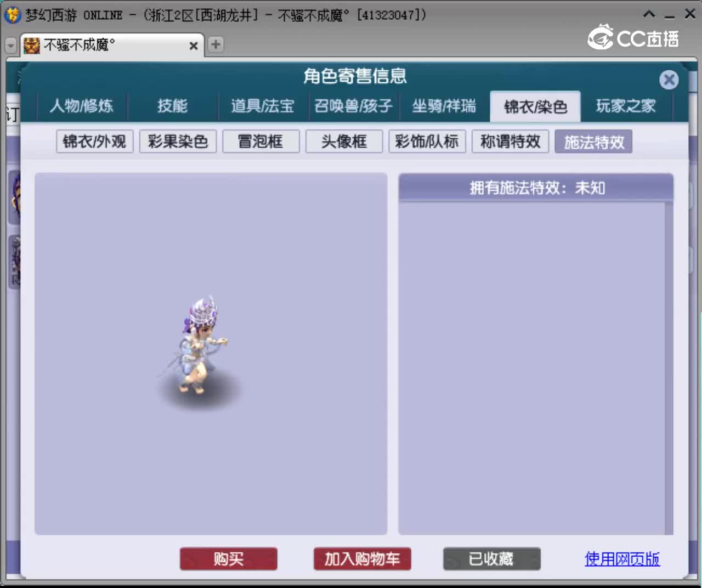Select the 不骚不成魔° window tab
Viewport: 702px width, 588px height.
point(112,45)
